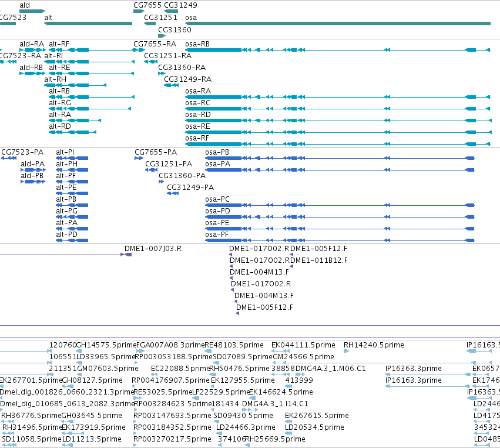Click the LD24466.3prime EST label
The height and width of the screenshot is (448, 500).
pos(246,427)
